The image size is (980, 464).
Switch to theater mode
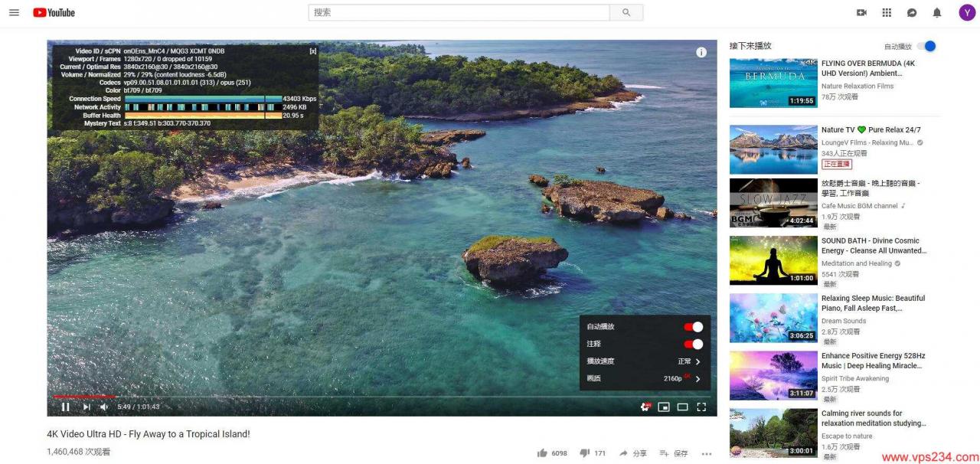[x=682, y=407]
